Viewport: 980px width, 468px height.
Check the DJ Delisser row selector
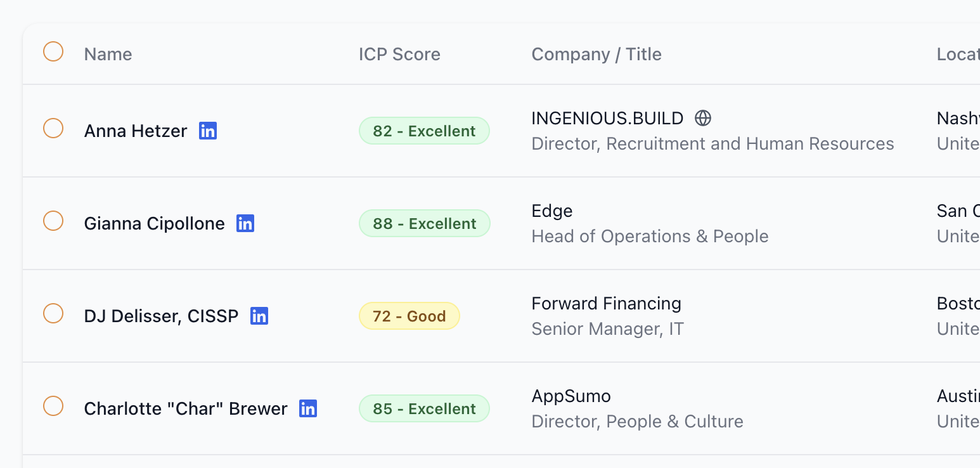(53, 313)
